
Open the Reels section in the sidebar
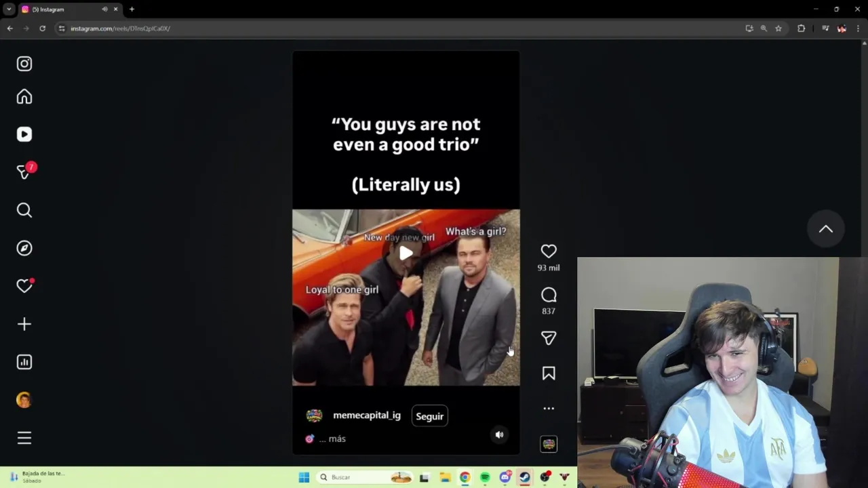tap(24, 134)
